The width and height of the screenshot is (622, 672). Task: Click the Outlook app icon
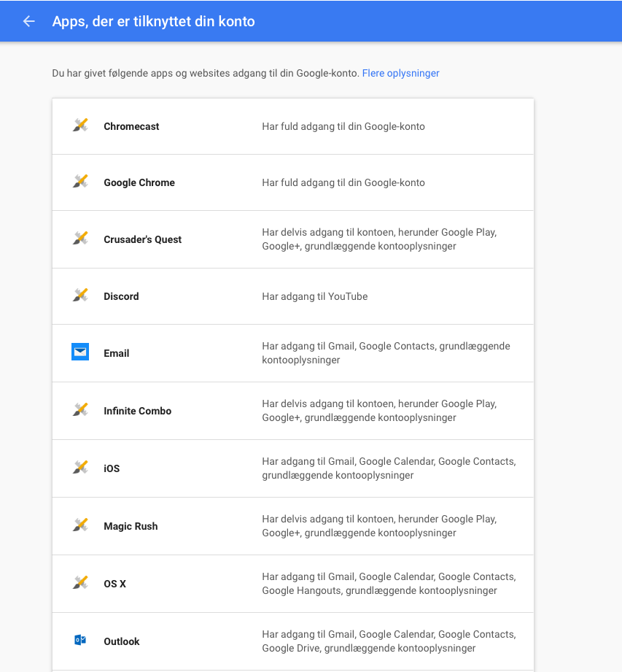(80, 641)
